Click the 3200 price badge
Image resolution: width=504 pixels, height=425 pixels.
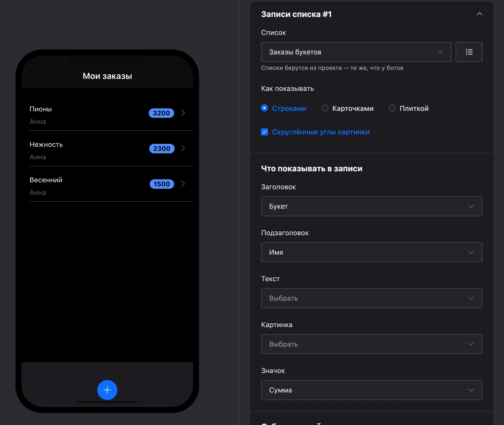pyautogui.click(x=161, y=113)
